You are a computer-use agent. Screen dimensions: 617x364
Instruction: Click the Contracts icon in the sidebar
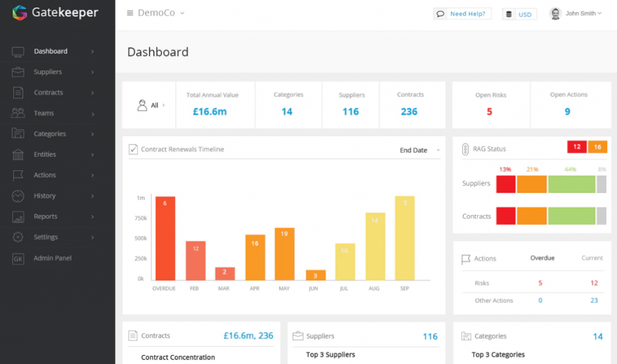coord(19,92)
